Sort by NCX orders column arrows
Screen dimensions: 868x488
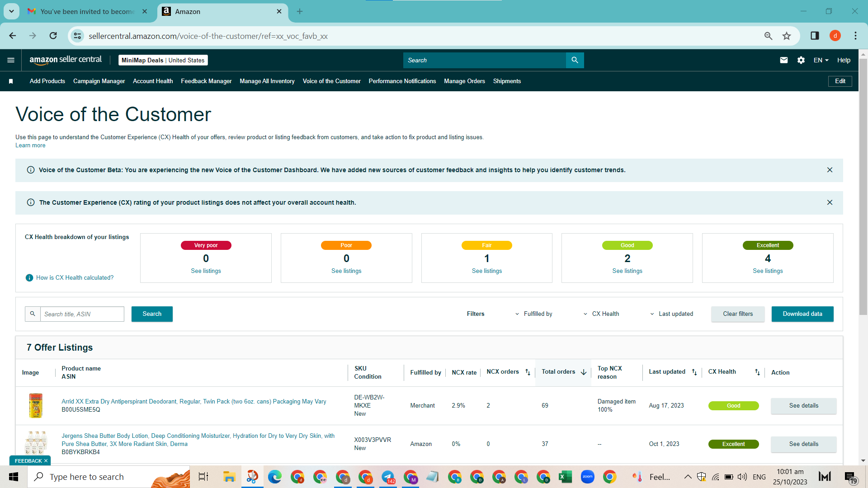pyautogui.click(x=528, y=372)
